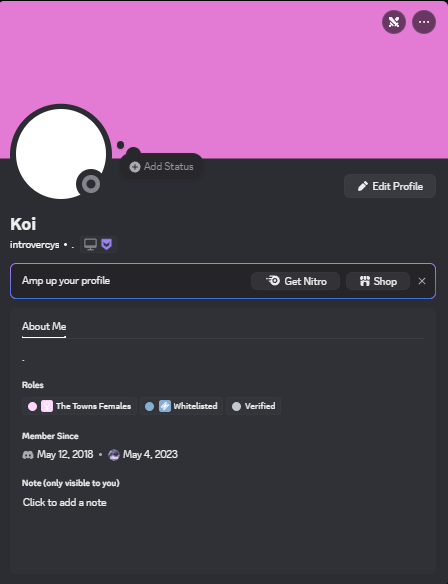
Task: Click The Towns Females role emblem icon
Action: click(x=47, y=406)
